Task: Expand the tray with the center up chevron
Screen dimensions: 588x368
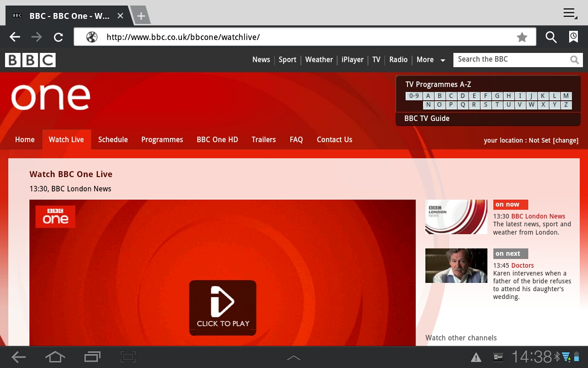Action: (x=294, y=357)
